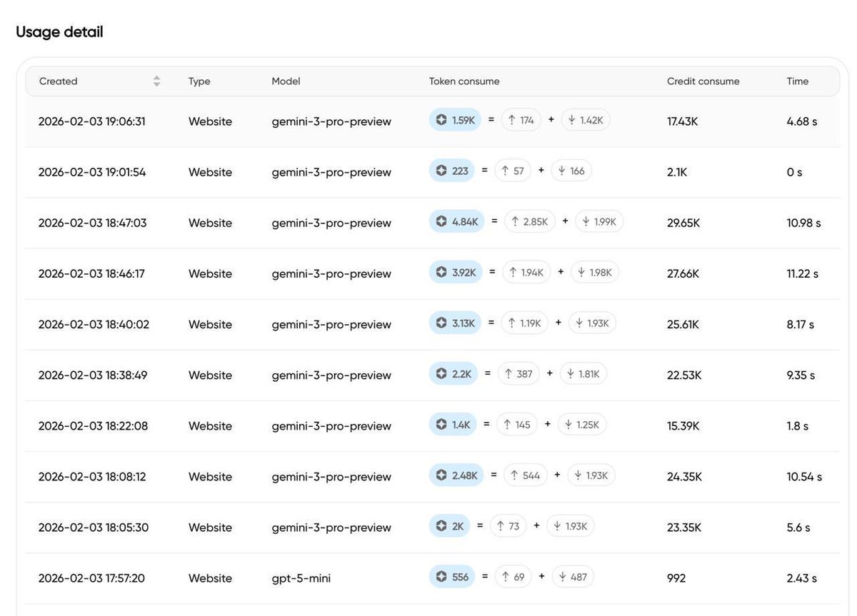Click time value 2.43 s
Image resolution: width=857 pixels, height=616 pixels.
(802, 578)
